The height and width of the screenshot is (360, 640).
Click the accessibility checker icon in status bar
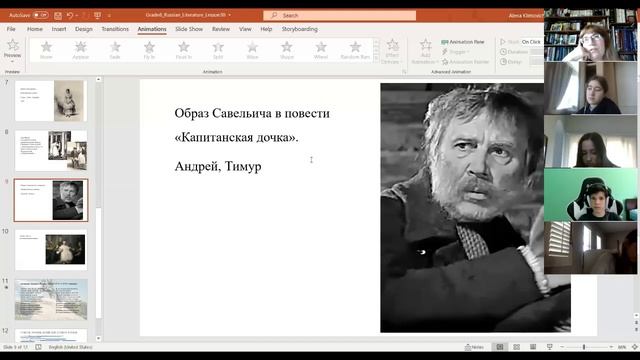(x=38, y=347)
